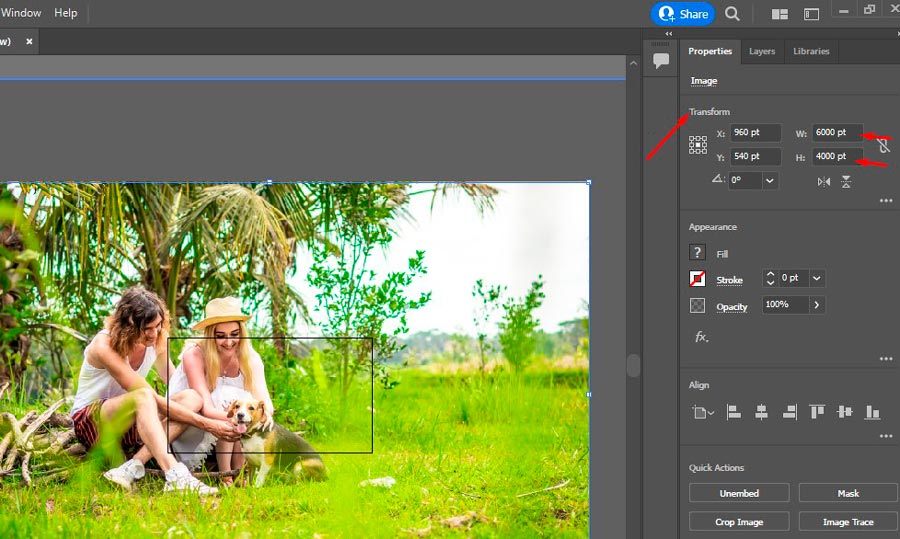This screenshot has width=900, height=539.
Task: Align objects to vertical center
Action: (844, 412)
